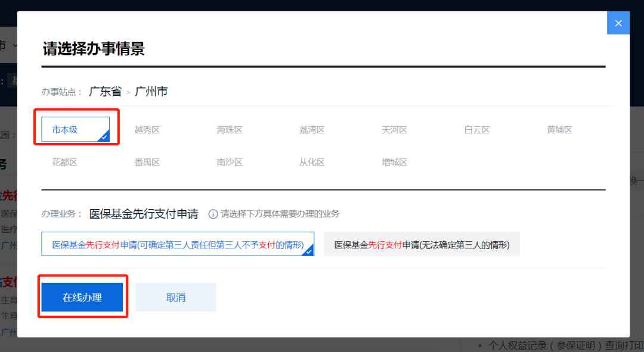Select the 无法确定第三人的情形 application option
The width and height of the screenshot is (644, 352).
pyautogui.click(x=422, y=244)
